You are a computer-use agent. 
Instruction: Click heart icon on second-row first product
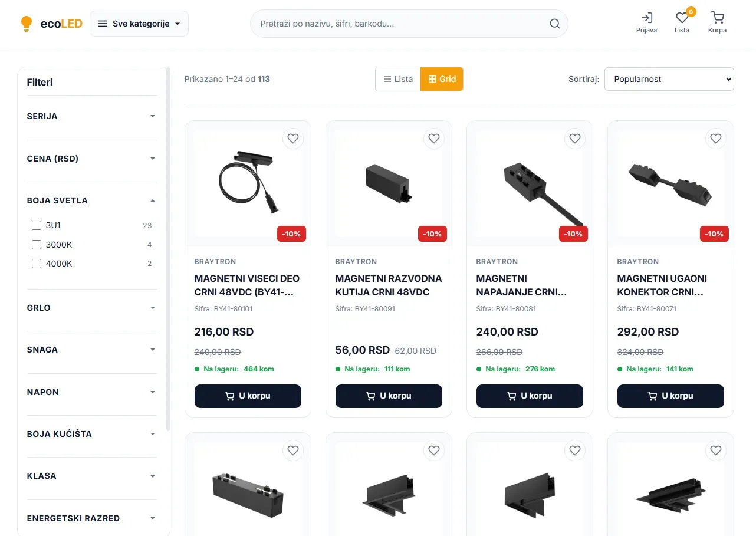click(293, 450)
